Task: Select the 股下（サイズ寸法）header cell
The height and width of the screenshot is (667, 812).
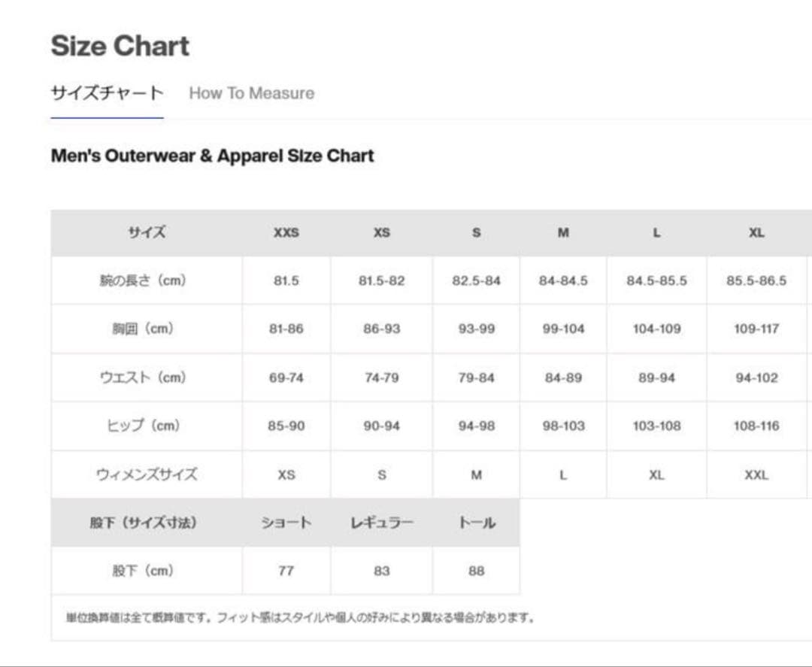Action: [146, 522]
